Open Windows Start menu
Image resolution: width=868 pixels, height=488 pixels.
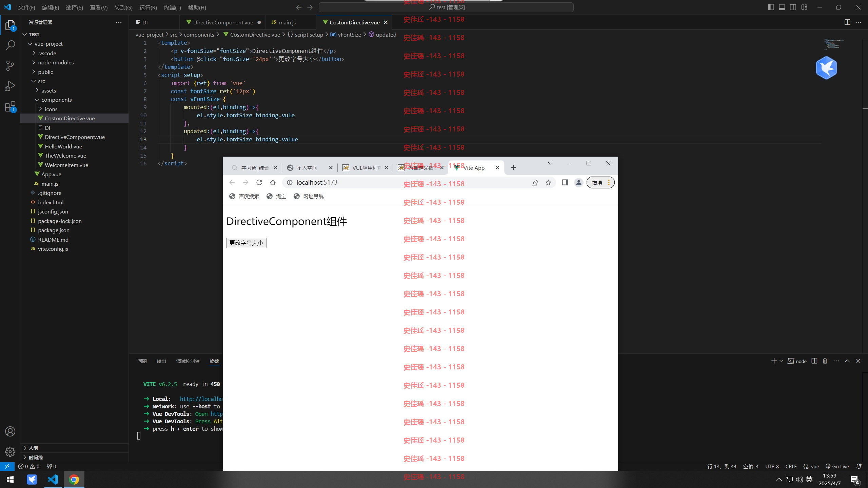[x=10, y=479]
